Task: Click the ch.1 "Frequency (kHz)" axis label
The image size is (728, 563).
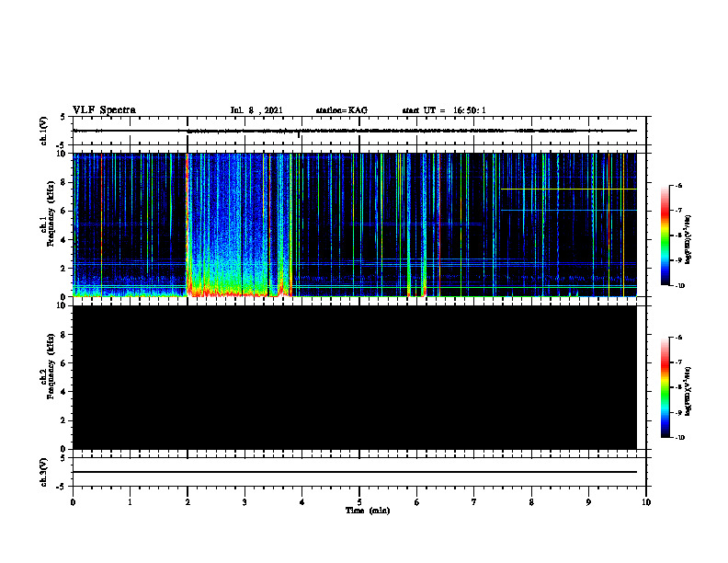Action: tap(51, 213)
